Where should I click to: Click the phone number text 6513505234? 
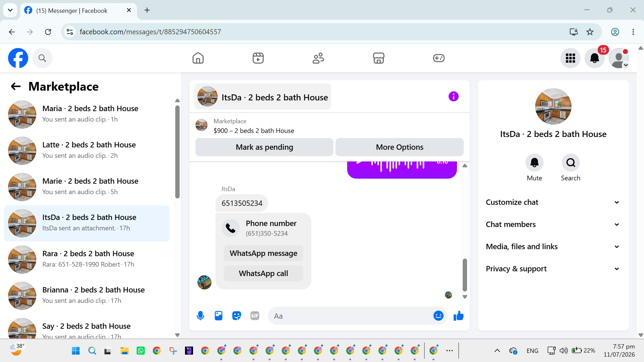[x=242, y=203]
